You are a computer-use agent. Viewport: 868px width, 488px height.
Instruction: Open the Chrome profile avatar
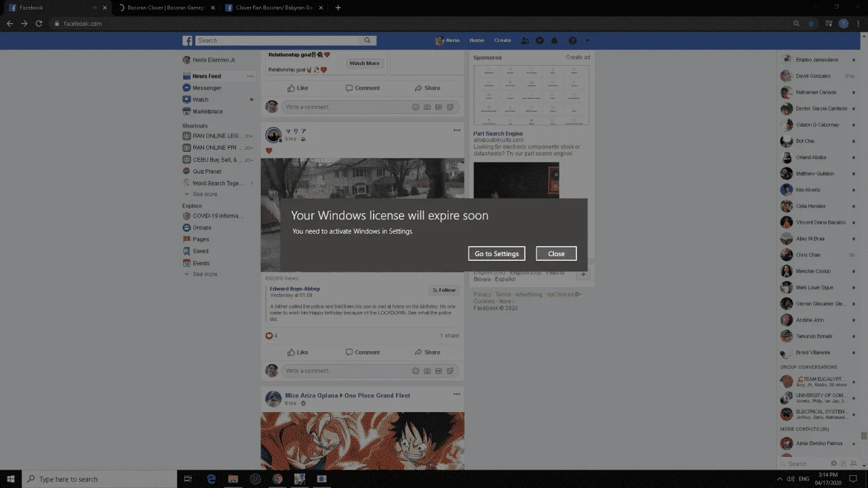[x=844, y=24]
